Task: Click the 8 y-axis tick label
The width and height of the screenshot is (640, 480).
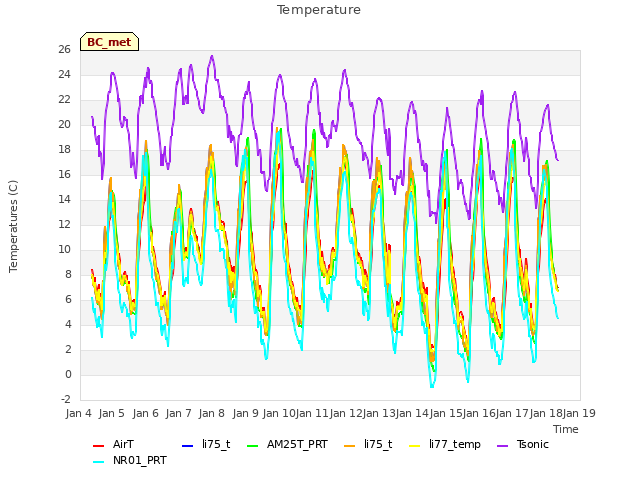Action: click(x=68, y=274)
